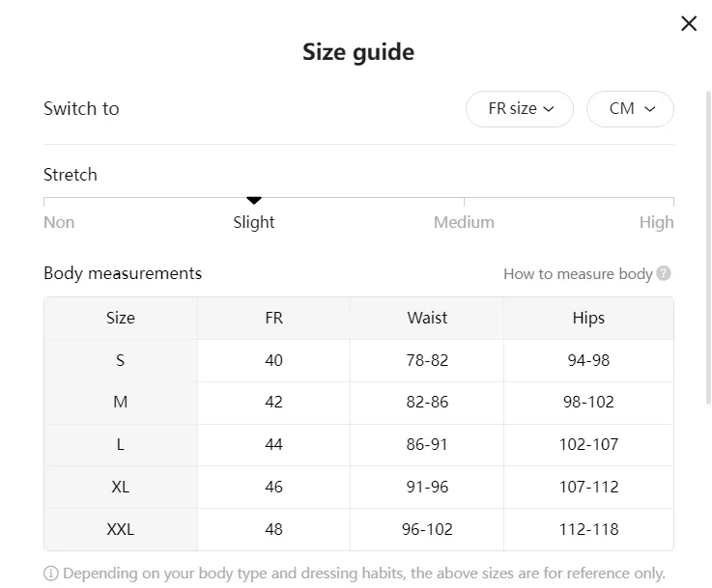Click the chevron next to CM

pyautogui.click(x=650, y=109)
